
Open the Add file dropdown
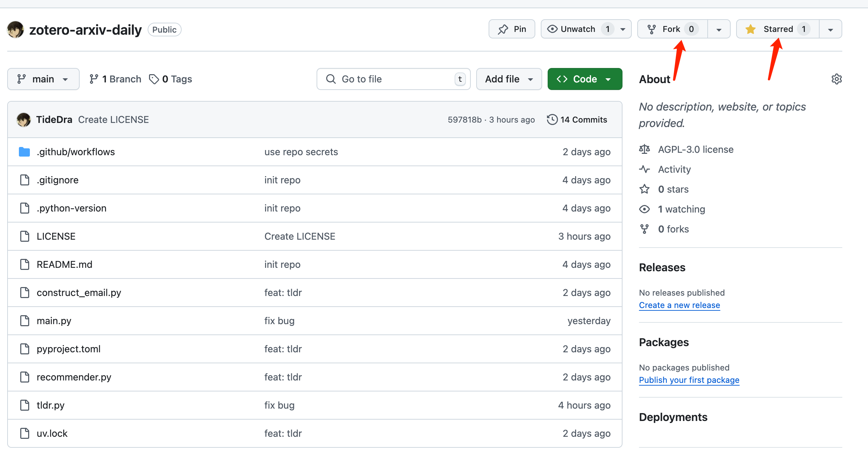[x=509, y=79]
